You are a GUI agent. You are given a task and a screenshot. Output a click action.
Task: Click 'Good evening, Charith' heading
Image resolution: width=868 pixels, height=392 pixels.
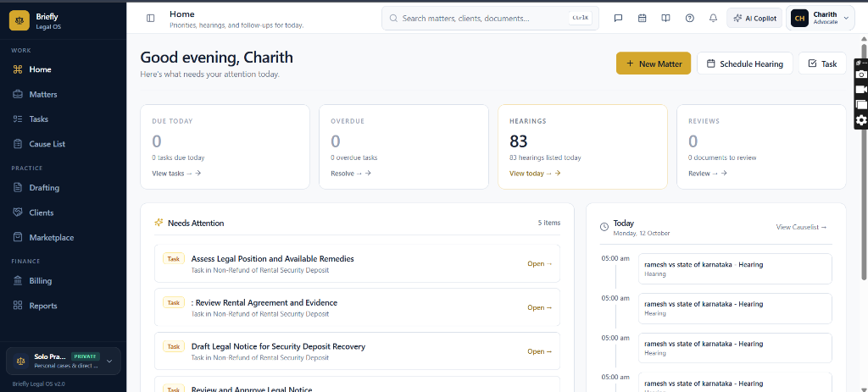pos(216,58)
